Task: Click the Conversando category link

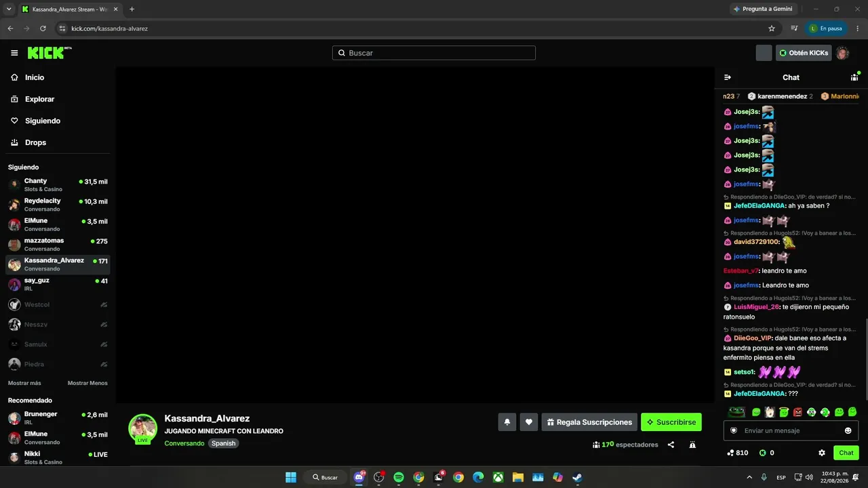Action: [184, 443]
